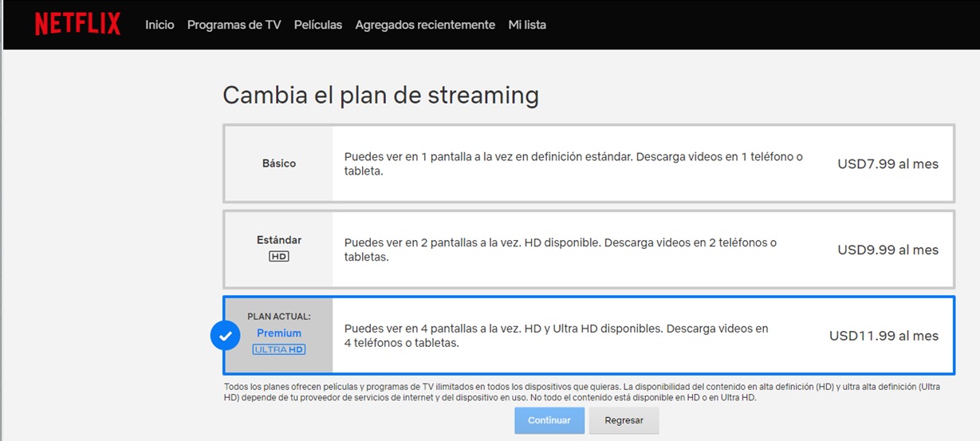Select the Estándar plan option
Screen dimensions: 980x441
point(588,249)
